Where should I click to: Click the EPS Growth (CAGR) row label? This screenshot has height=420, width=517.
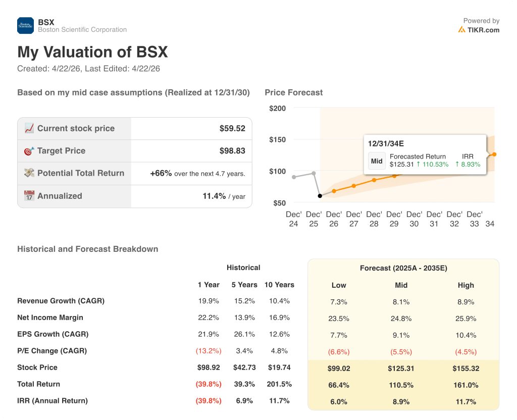click(x=53, y=334)
